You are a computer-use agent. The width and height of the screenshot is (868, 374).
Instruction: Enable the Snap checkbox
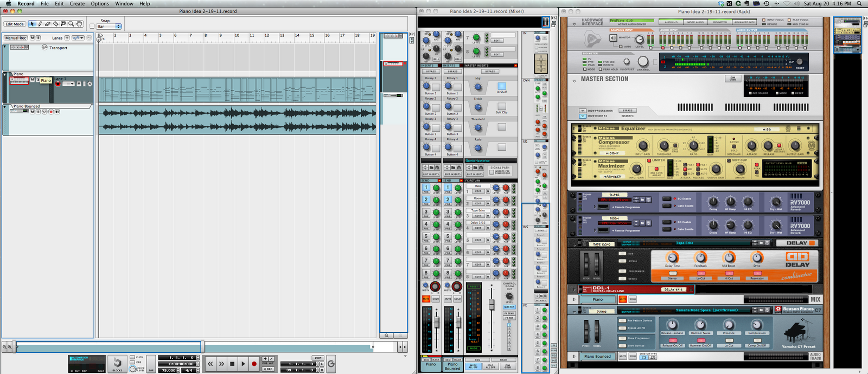(x=91, y=26)
